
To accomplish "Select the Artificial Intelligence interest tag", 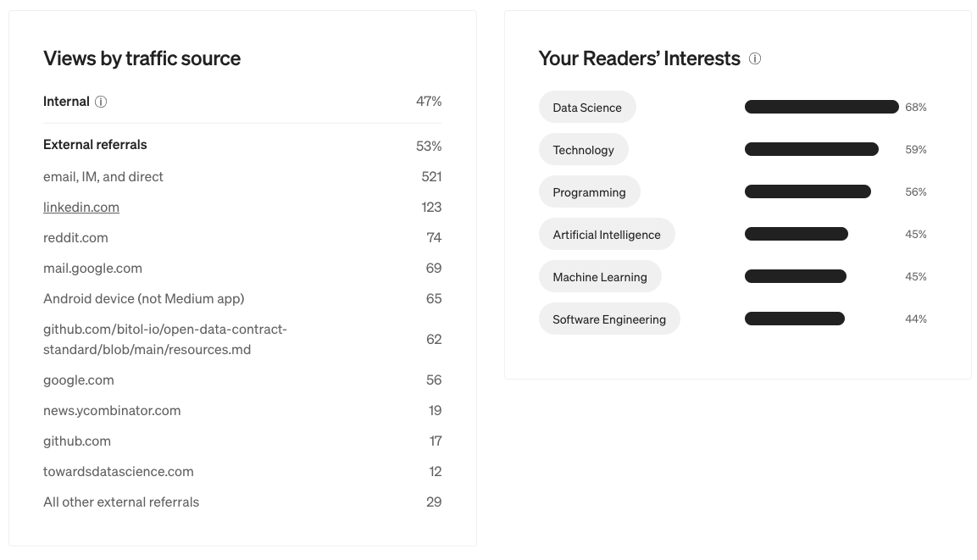I will (x=606, y=234).
